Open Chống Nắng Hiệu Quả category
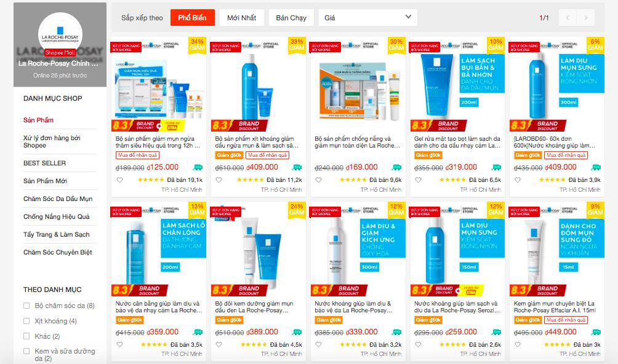The width and height of the screenshot is (618, 364). click(x=57, y=216)
